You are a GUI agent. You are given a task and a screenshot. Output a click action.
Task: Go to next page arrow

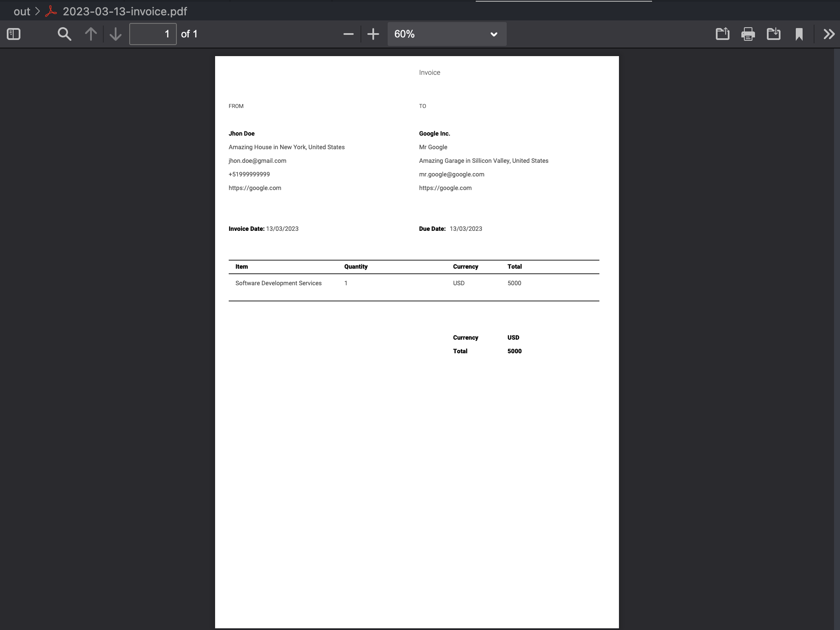point(115,34)
